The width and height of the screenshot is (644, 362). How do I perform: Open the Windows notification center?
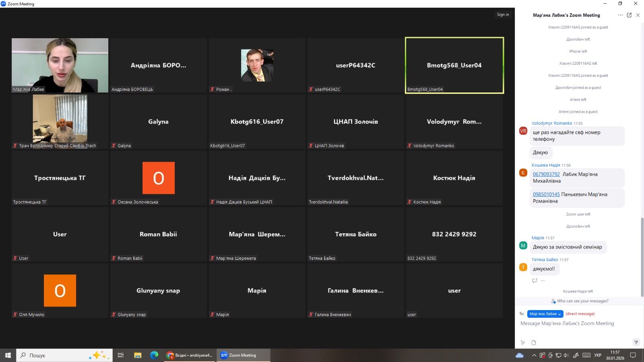click(x=633, y=355)
